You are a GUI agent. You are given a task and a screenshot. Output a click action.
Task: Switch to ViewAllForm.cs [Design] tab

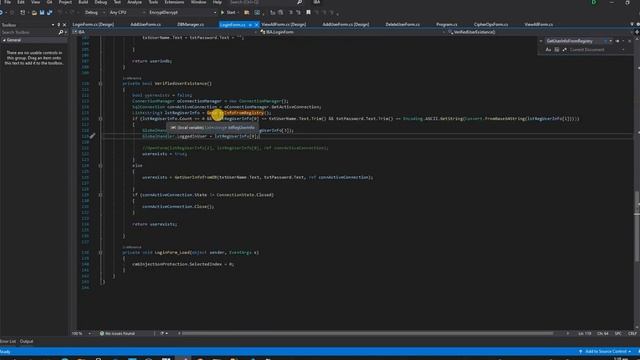(x=284, y=24)
